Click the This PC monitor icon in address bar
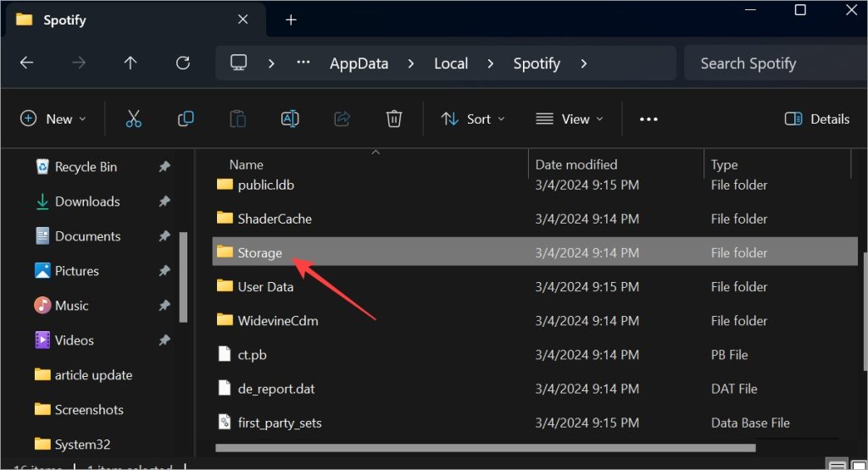Image resolution: width=868 pixels, height=470 pixels. click(x=238, y=63)
